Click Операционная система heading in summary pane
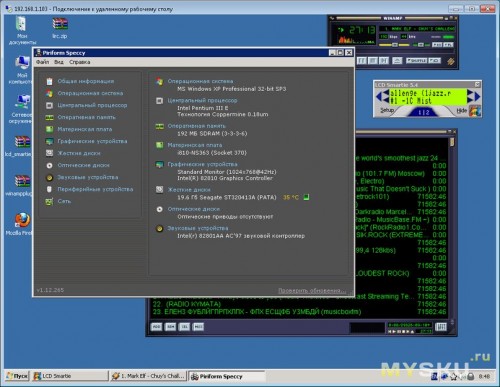This screenshot has height=387, width=500. pyautogui.click(x=200, y=81)
